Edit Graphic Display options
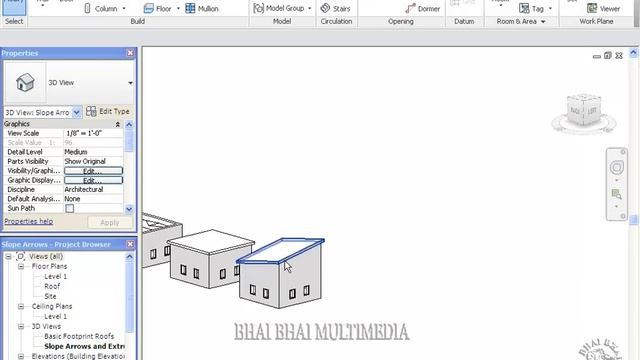The width and height of the screenshot is (640, 360). pyautogui.click(x=93, y=180)
